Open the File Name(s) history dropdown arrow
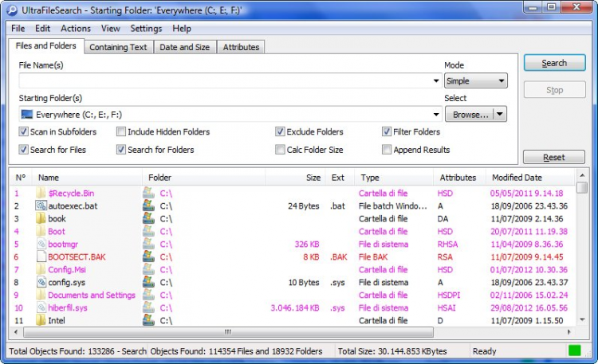598x364 pixels. tap(436, 80)
